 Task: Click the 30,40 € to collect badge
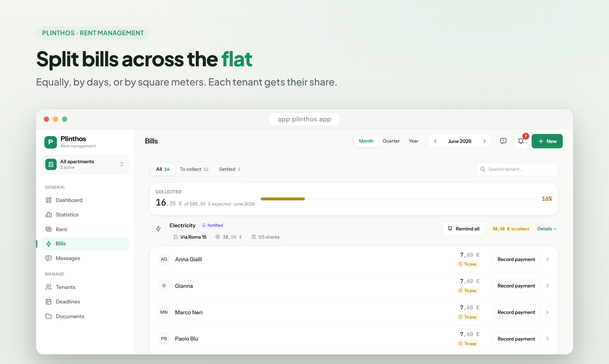510,229
